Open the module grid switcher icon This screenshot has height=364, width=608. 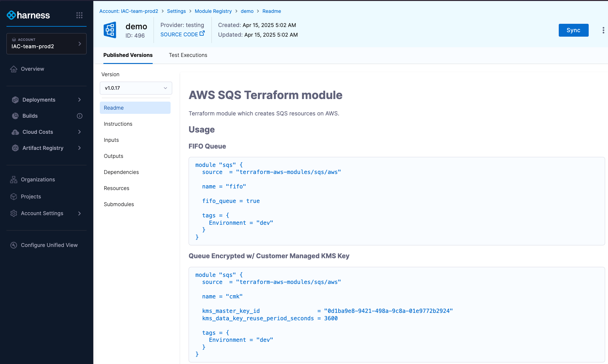tap(79, 15)
